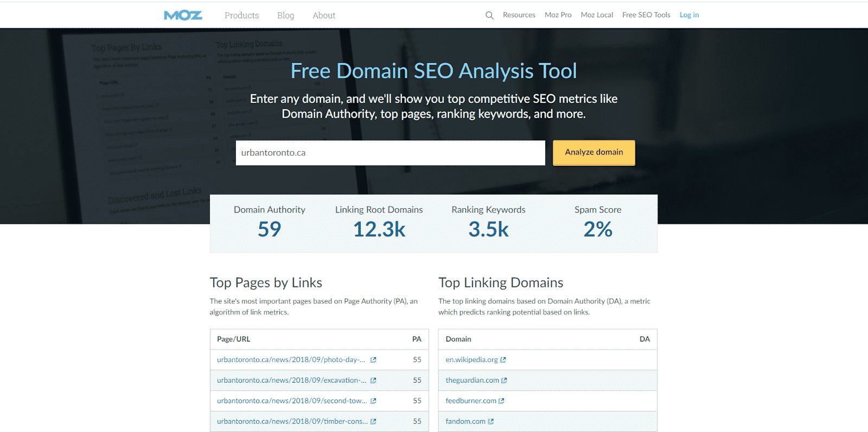Open the About menu
868x432 pixels.
pyautogui.click(x=324, y=15)
